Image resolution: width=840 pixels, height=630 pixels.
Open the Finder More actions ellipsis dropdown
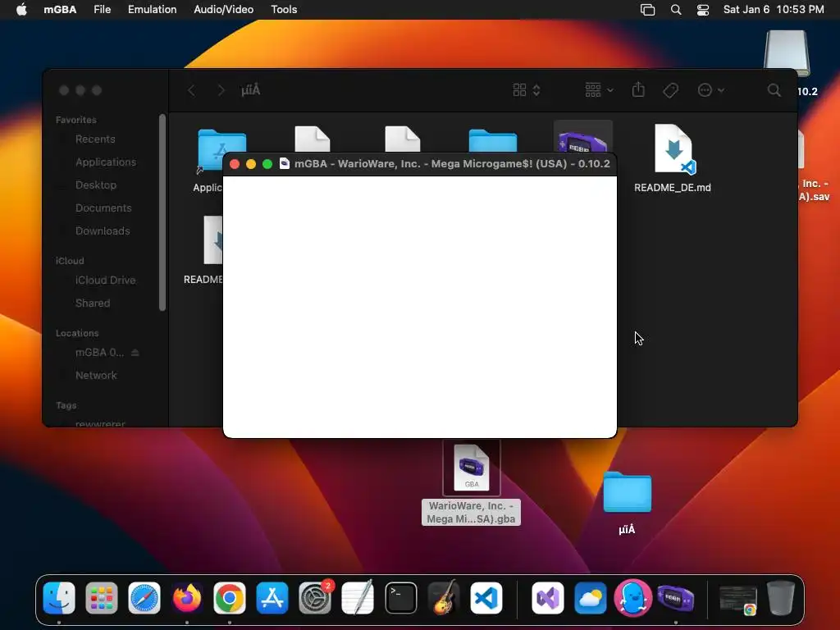coord(710,90)
